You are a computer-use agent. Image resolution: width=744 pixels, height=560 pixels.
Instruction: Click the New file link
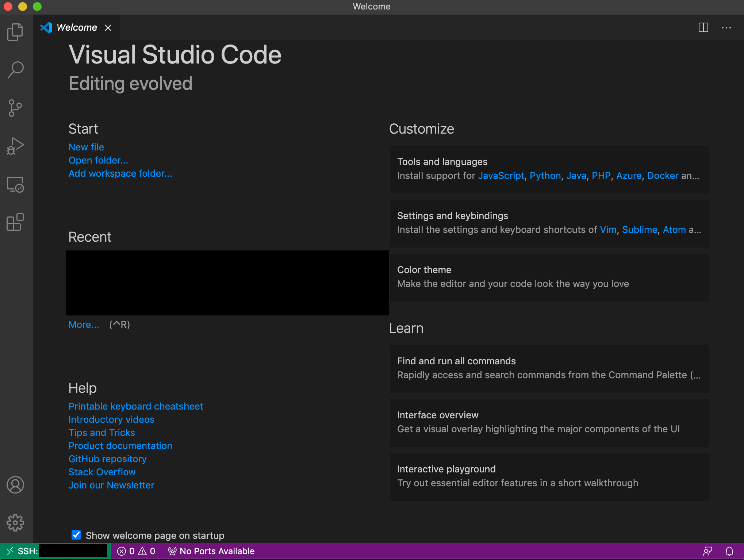(x=86, y=147)
